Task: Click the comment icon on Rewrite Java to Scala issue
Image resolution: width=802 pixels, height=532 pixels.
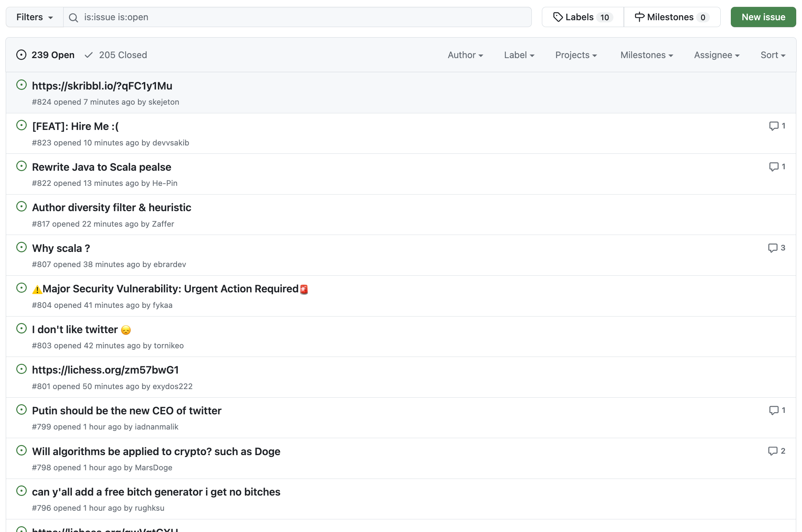Action: pyautogui.click(x=773, y=167)
